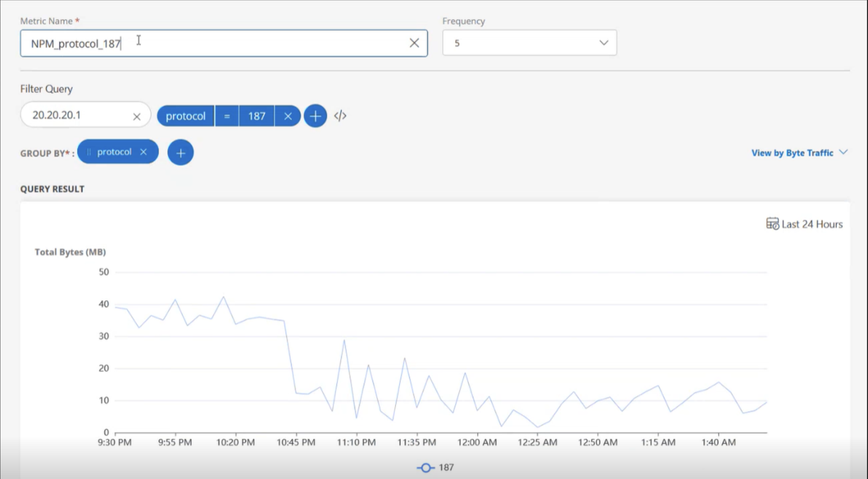
Task: Add a new filter condition
Action: pyautogui.click(x=315, y=116)
